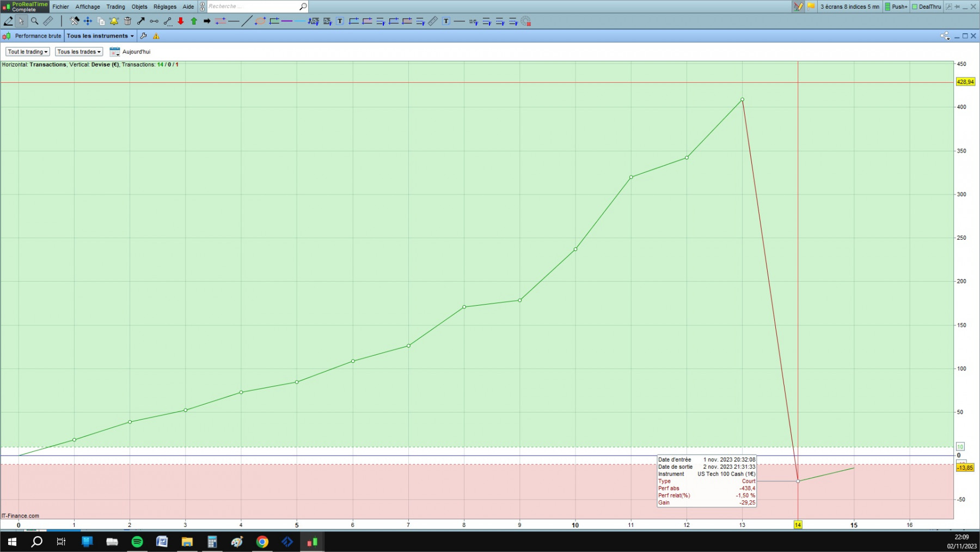
Task: Click the Aujourd'hui date label
Action: 136,52
